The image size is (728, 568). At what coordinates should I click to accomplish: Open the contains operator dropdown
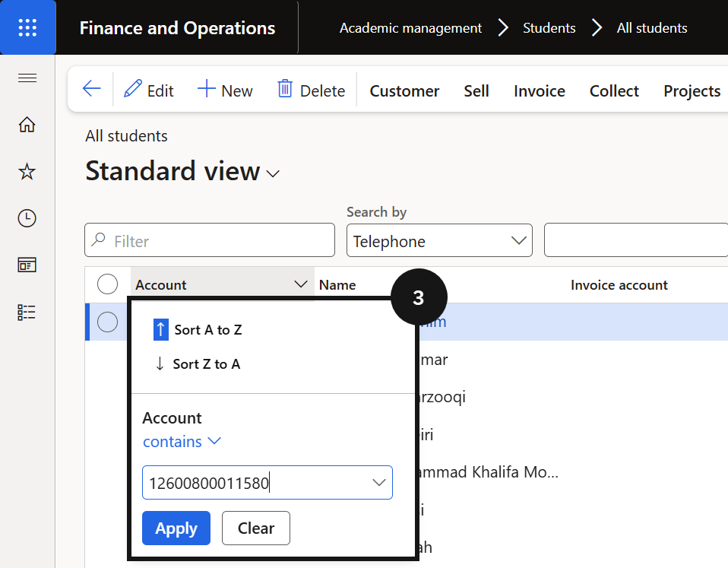[182, 441]
